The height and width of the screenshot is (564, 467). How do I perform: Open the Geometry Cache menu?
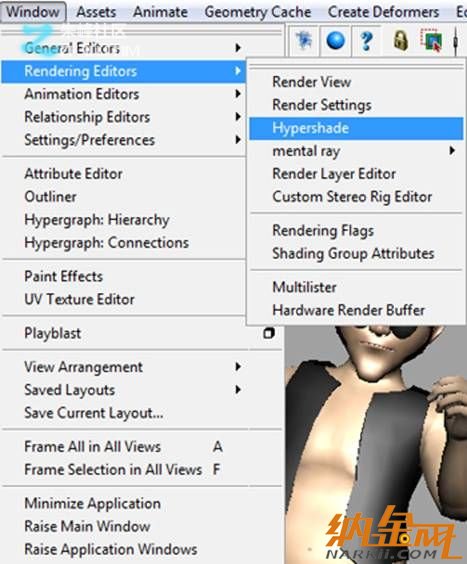pos(258,12)
